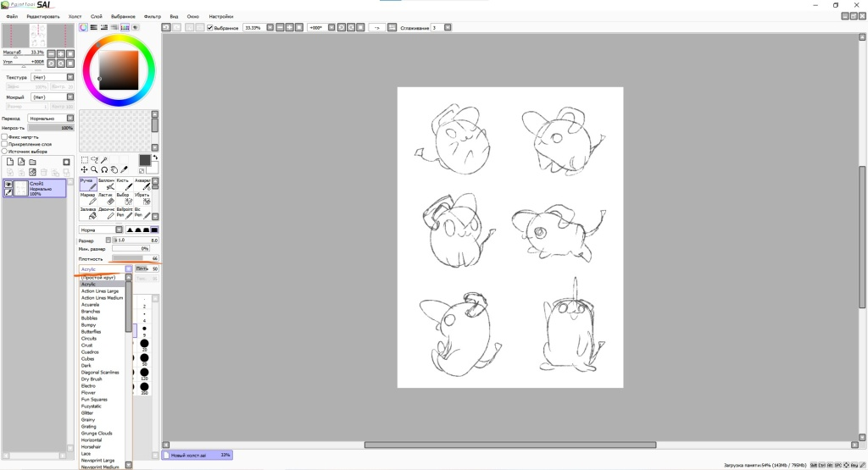Screen dimensions: 868x470
Task: Click the Непроз-ть opacity slider
Action: 51,128
